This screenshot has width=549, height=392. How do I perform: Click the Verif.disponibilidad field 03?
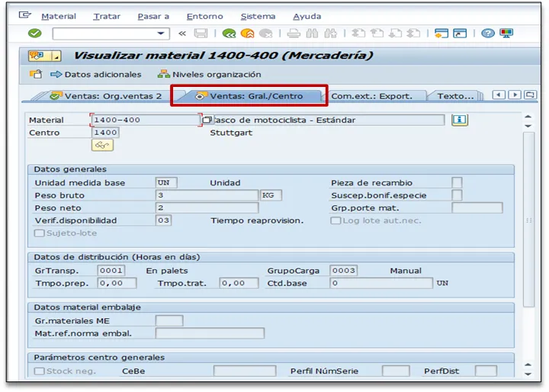coord(163,220)
